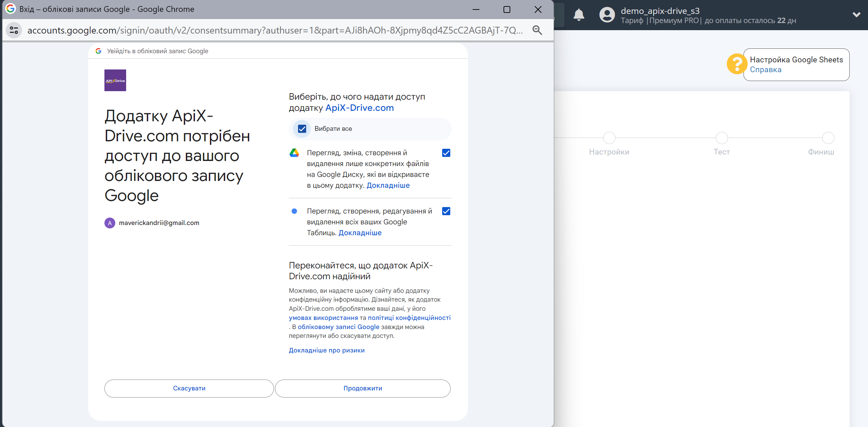The width and height of the screenshot is (868, 427).
Task: Uncheck the Google Таблиць access checkbox
Action: (x=446, y=211)
